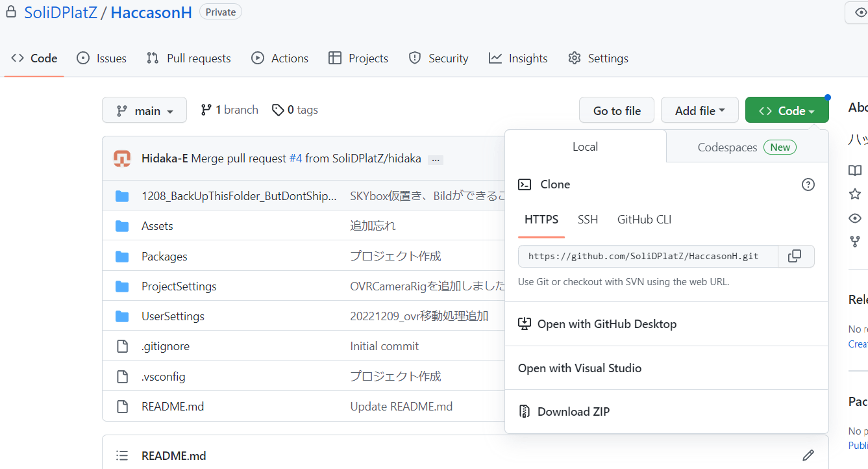This screenshot has height=469, width=868.
Task: Switch to the SSH clone tab
Action: tap(588, 220)
